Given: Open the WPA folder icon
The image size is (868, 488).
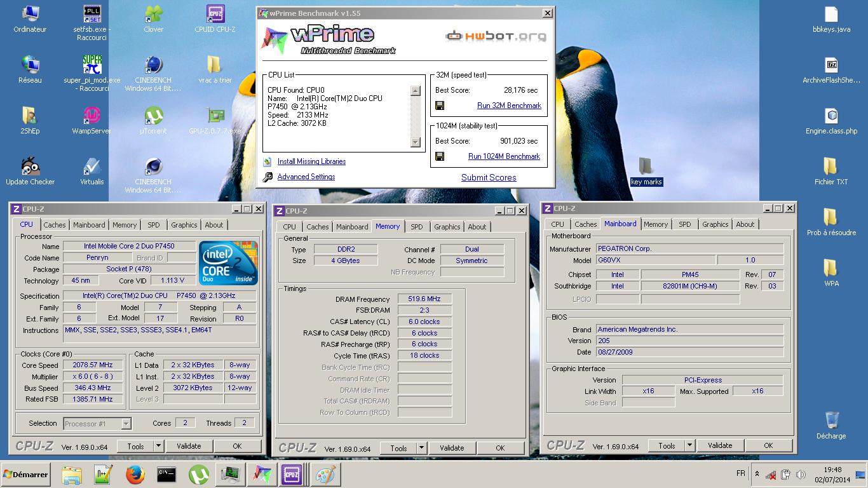Looking at the screenshot, I should [831, 273].
